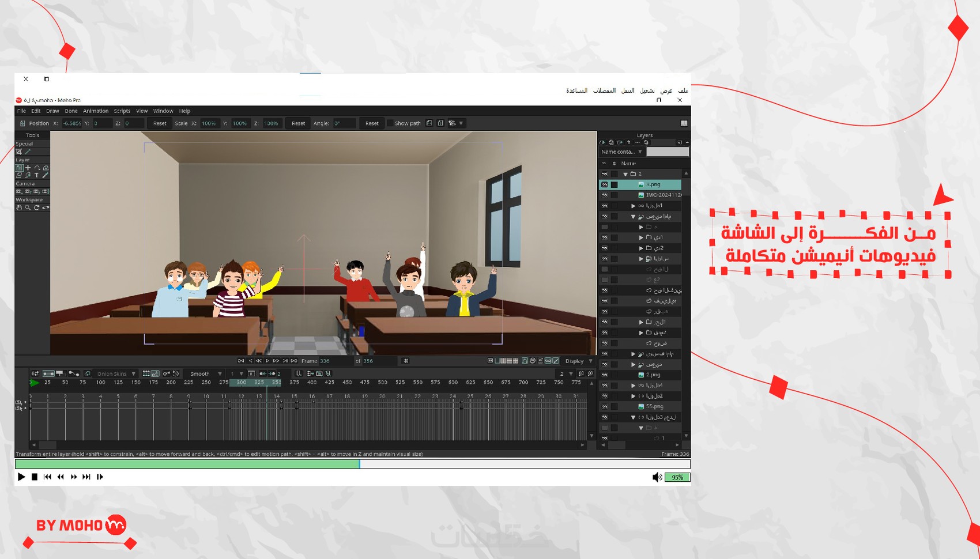This screenshot has height=559, width=980.
Task: Enable the Show path checkbox
Action: pos(390,123)
